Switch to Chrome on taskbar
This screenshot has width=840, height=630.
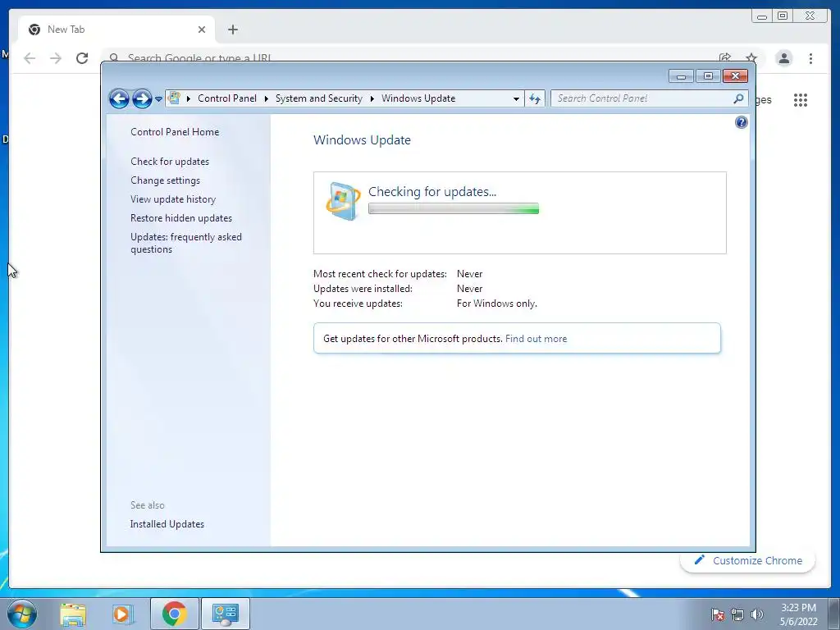pyautogui.click(x=174, y=614)
